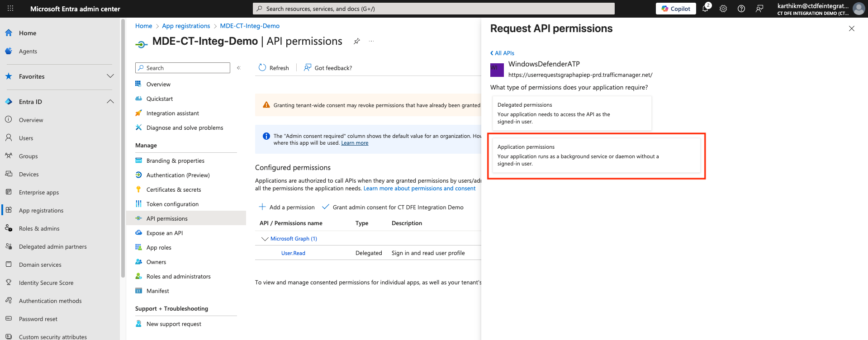The image size is (868, 340).
Task: Click the help question mark icon
Action: (x=741, y=9)
